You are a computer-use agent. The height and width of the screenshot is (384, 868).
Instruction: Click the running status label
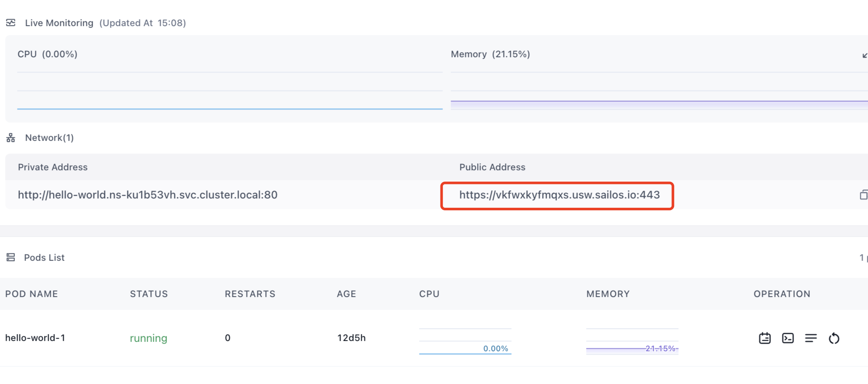coord(148,338)
